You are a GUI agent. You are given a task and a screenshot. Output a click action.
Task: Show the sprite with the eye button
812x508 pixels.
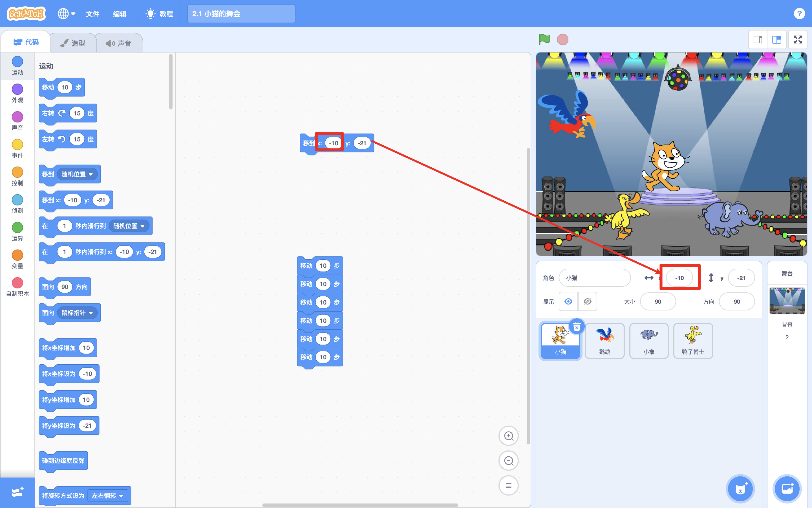[568, 301]
